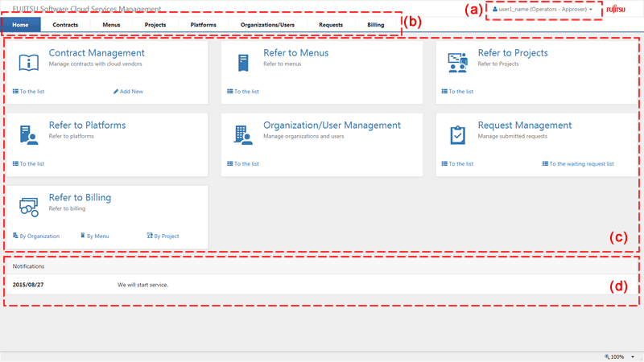Screen dimensions: 644x362
Task: Click the Refer to Projects heading
Action: (513, 53)
